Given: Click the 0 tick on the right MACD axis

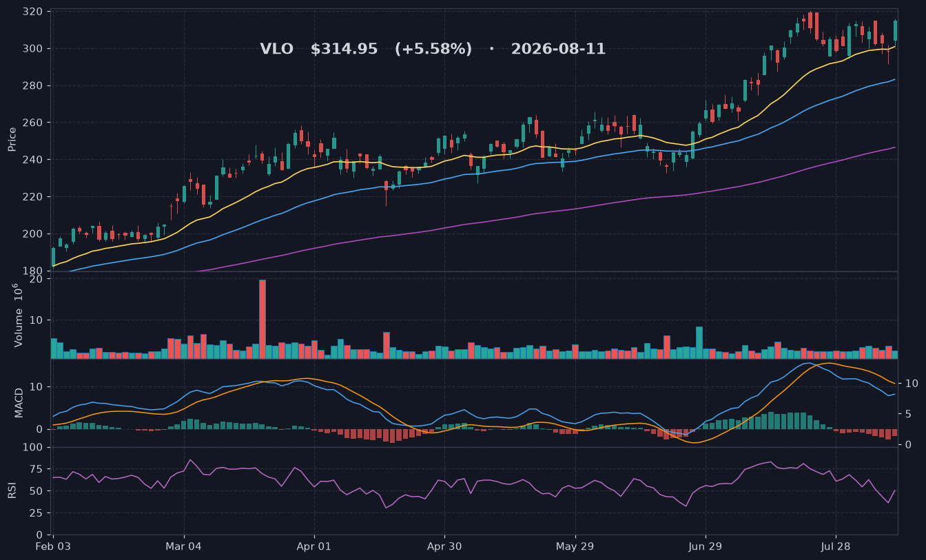Looking at the screenshot, I should point(907,445).
